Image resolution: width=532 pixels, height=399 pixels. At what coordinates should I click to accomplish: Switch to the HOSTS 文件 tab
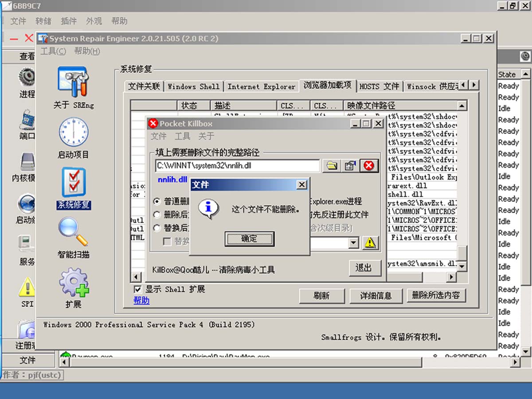(379, 86)
